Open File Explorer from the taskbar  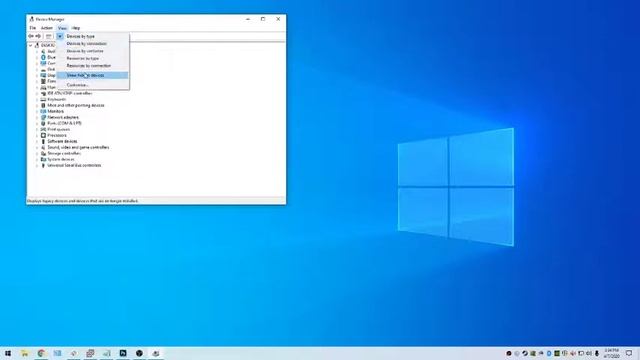coord(24,353)
